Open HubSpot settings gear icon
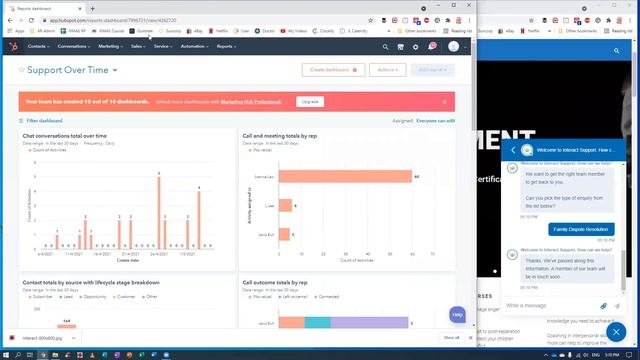 click(416, 47)
